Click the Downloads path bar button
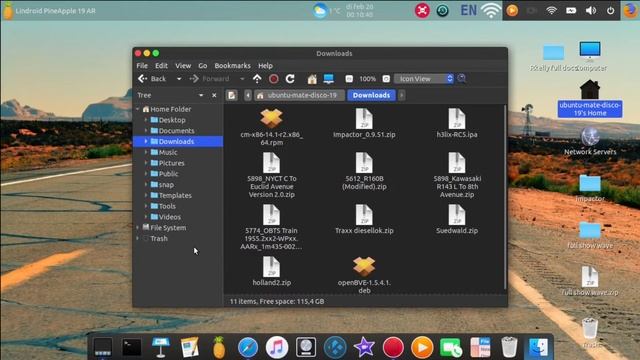The height and width of the screenshot is (360, 640). (x=371, y=95)
